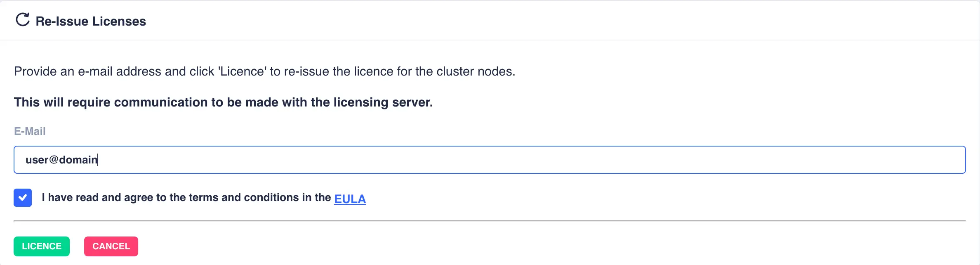Viewport: 980px width, 265px height.
Task: Click the grey "E-Mail" field label
Action: pos(30,131)
